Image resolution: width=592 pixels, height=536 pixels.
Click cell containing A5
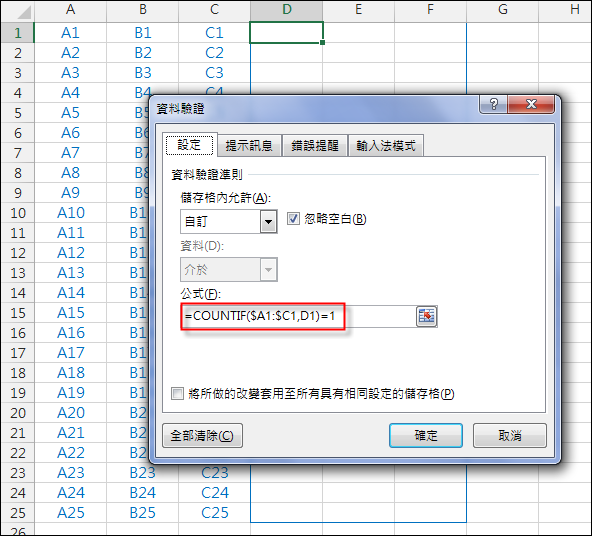coord(70,113)
